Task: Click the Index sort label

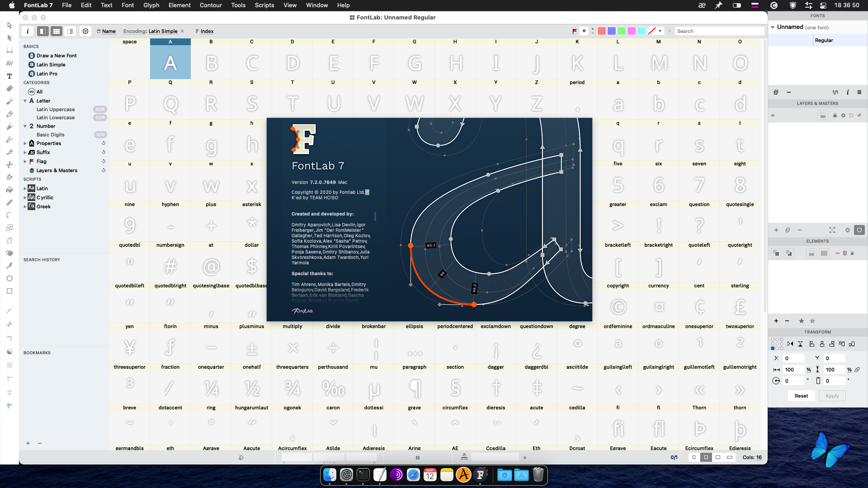Action: pyautogui.click(x=207, y=31)
